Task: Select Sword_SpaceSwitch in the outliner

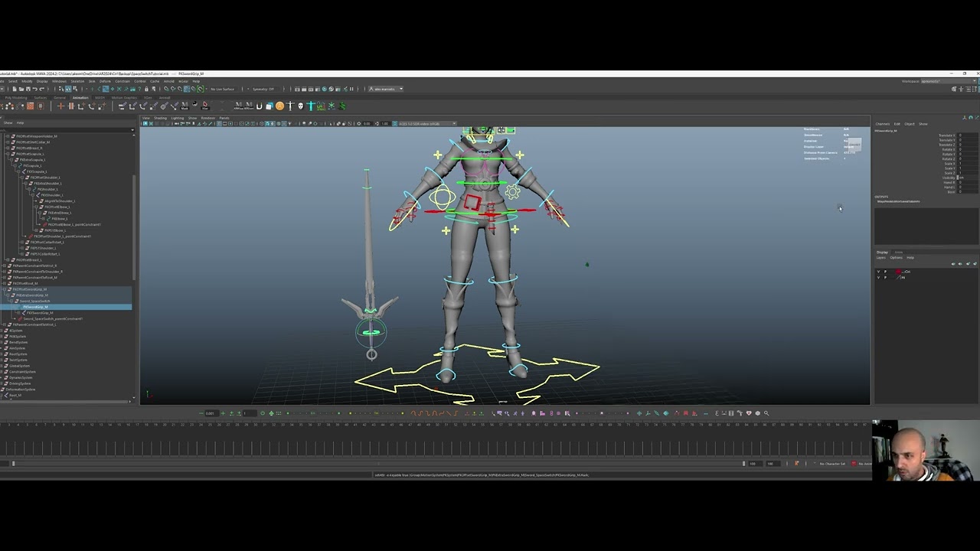Action: click(x=34, y=301)
